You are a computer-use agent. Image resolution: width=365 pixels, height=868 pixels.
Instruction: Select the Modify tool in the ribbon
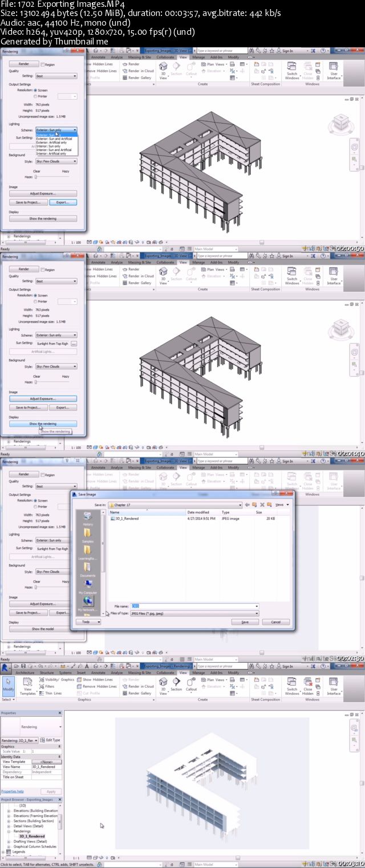pyautogui.click(x=9, y=686)
